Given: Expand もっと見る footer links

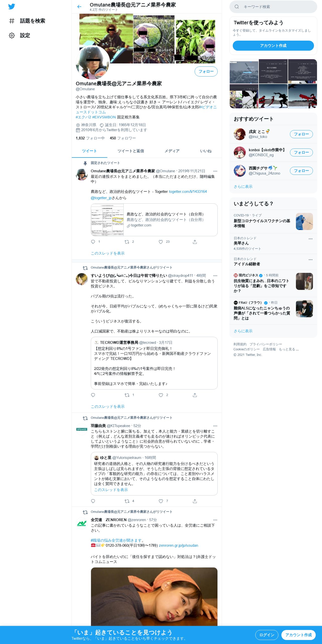Looking at the screenshot, I should point(289,349).
